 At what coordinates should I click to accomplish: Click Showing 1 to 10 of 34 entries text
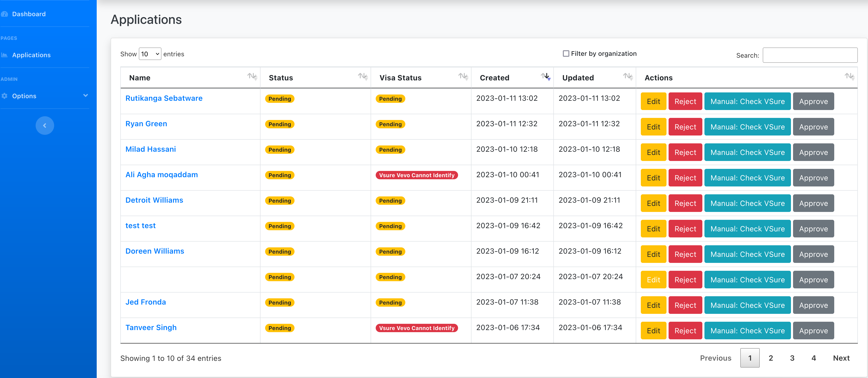tap(171, 358)
